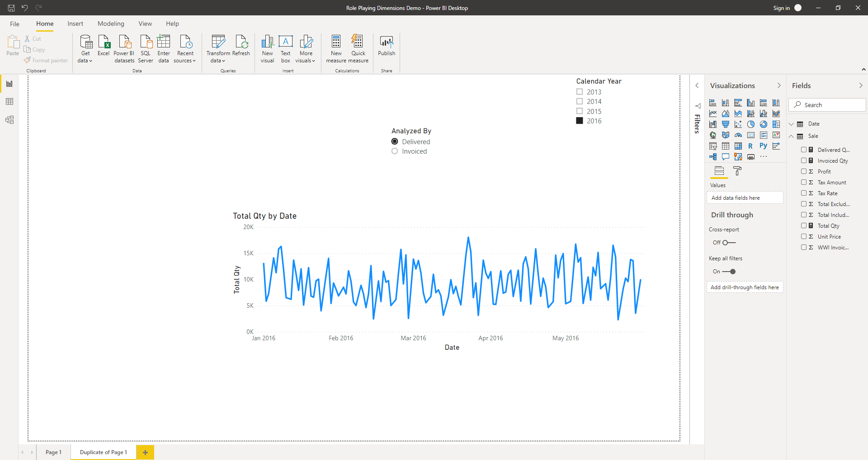Collapse the Visualizations pane chevron
The height and width of the screenshot is (460, 868).
[779, 85]
